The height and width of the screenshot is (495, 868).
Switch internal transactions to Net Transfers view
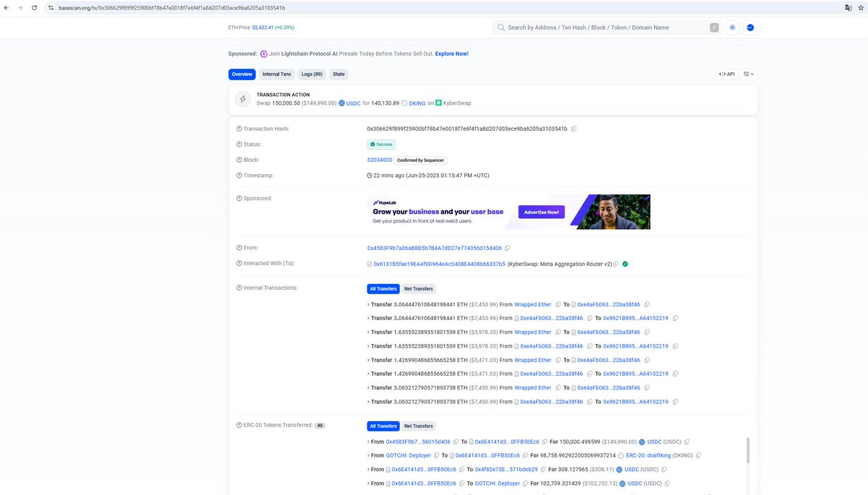coord(418,288)
